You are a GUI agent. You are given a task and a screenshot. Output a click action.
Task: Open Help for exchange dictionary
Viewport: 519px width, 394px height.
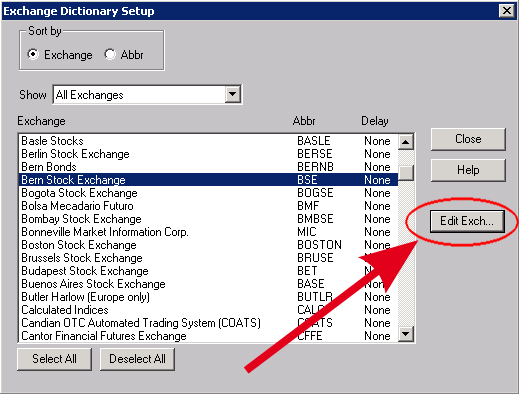tap(468, 170)
